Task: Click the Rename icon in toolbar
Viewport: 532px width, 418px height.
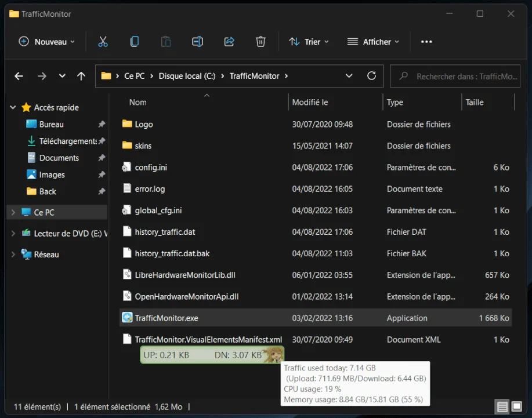Action: point(197,42)
